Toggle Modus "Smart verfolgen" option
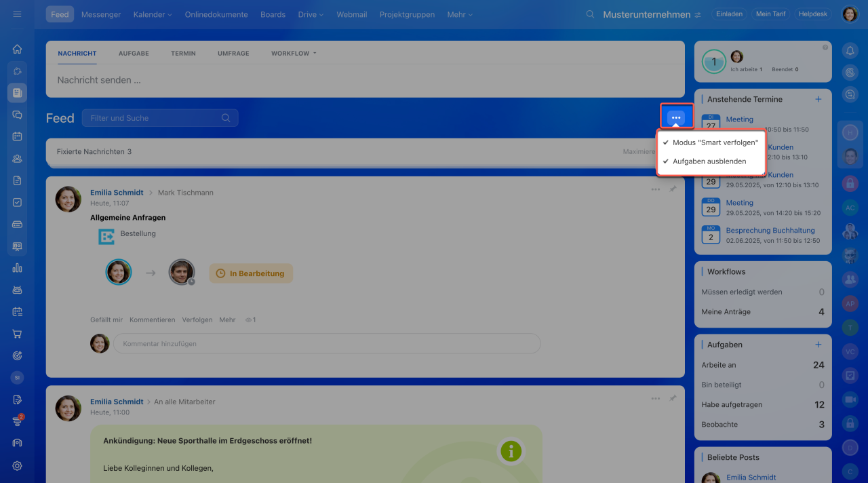The image size is (868, 483). 710,142
